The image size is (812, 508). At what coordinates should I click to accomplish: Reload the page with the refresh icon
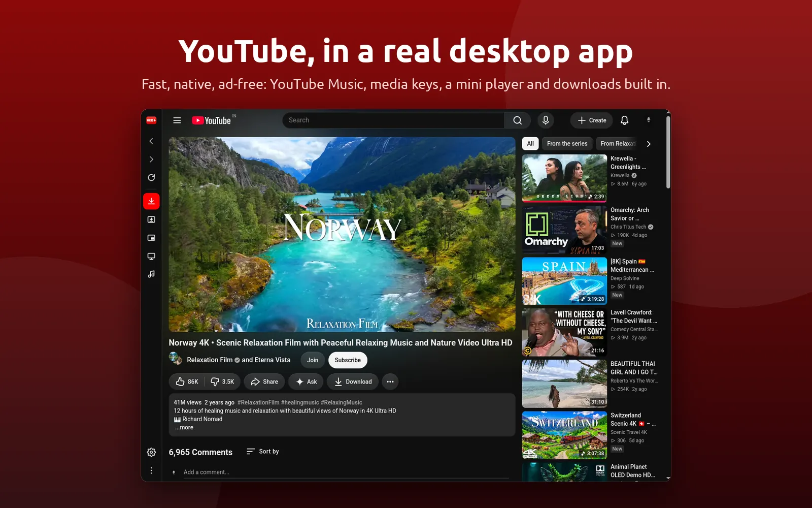[x=151, y=178]
